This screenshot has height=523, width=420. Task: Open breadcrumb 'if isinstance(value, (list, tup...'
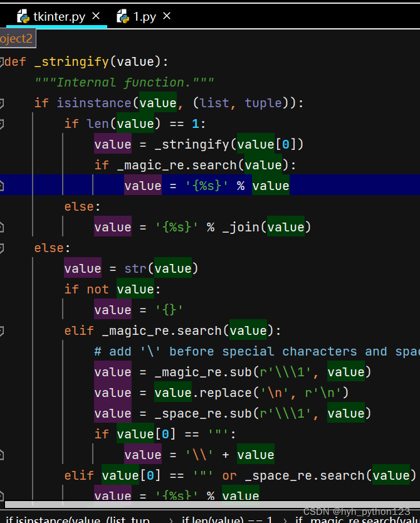[78, 519]
